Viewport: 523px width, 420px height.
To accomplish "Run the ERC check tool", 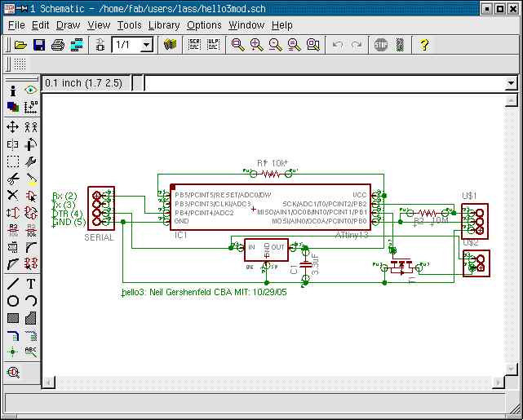I will (13, 372).
